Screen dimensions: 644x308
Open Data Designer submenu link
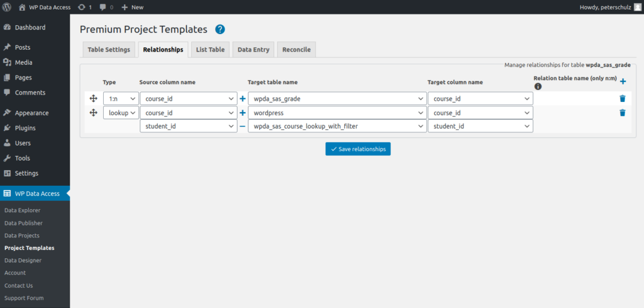tap(23, 260)
